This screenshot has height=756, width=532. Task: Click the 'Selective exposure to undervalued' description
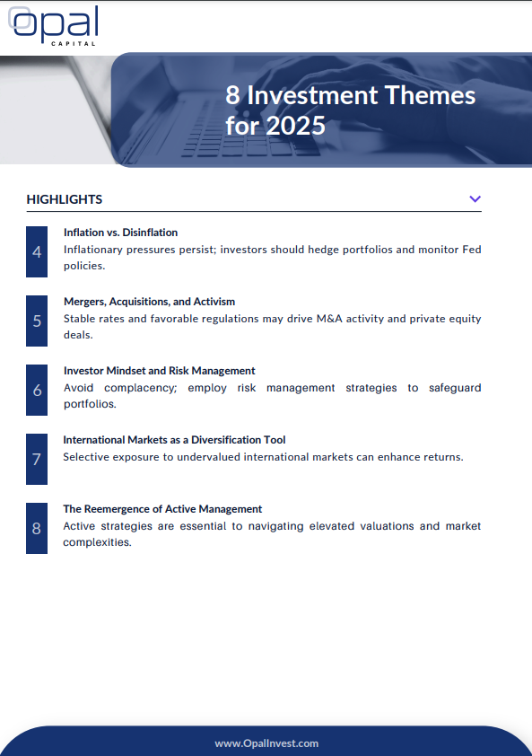(x=263, y=457)
